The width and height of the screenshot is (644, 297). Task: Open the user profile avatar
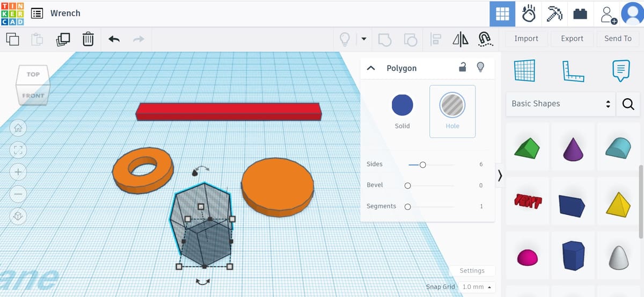(x=632, y=14)
